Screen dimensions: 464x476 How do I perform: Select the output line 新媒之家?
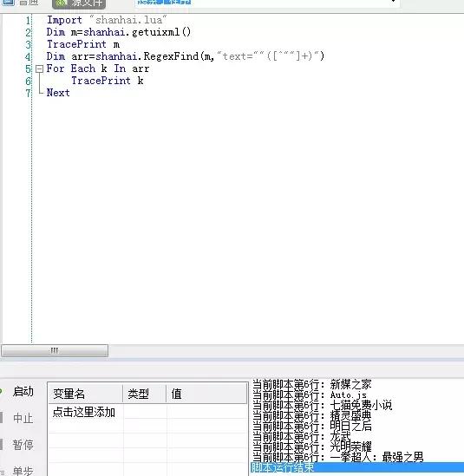pyautogui.click(x=312, y=384)
